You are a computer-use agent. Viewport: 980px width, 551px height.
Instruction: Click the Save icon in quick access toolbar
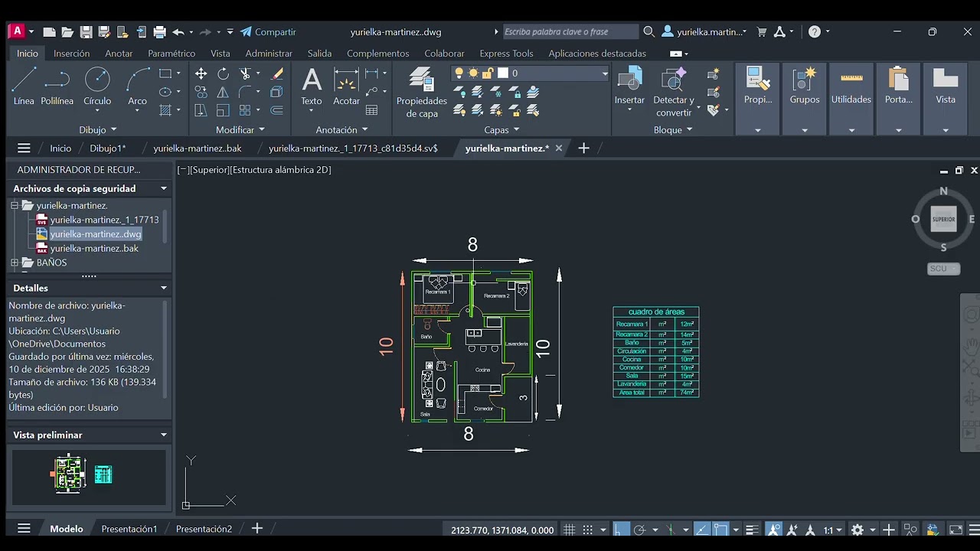[x=86, y=32]
